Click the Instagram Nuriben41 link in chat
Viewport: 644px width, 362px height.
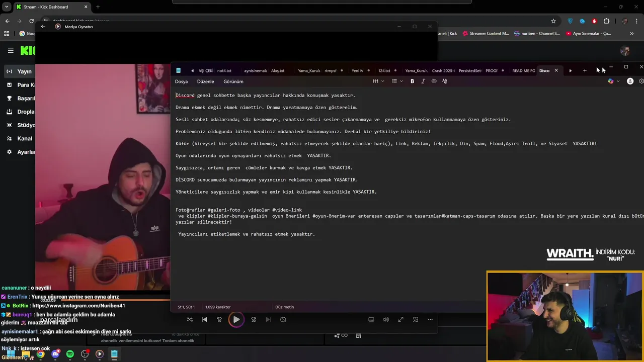[x=78, y=306]
